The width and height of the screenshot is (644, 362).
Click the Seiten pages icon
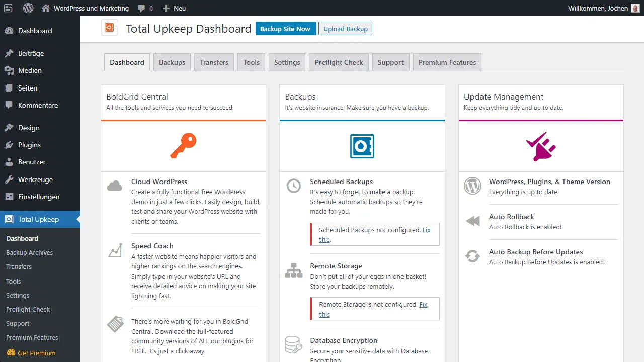point(9,88)
